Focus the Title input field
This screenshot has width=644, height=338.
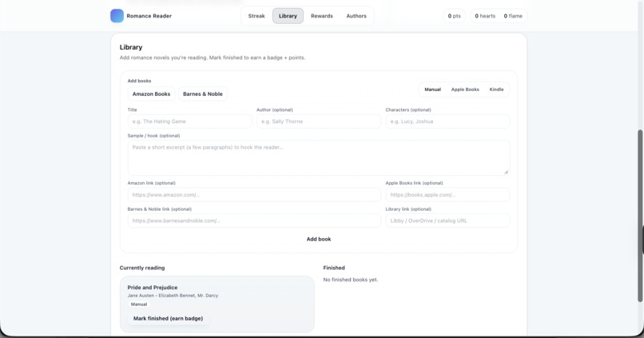tap(189, 121)
